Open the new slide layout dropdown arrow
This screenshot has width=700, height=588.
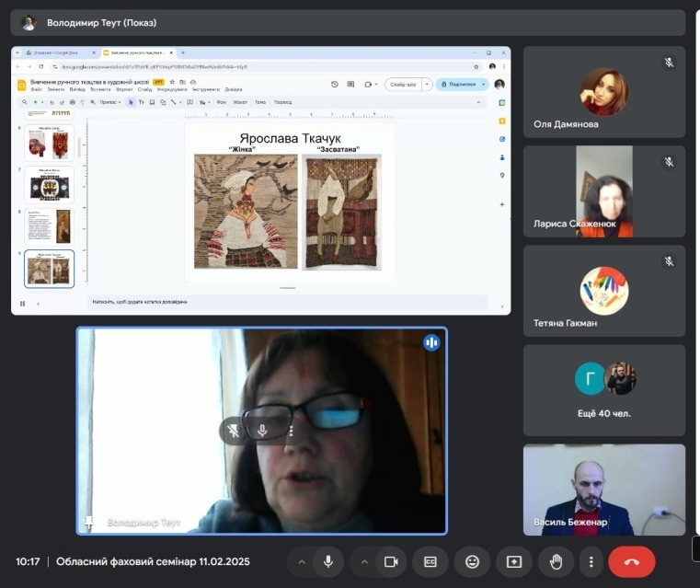[42, 102]
